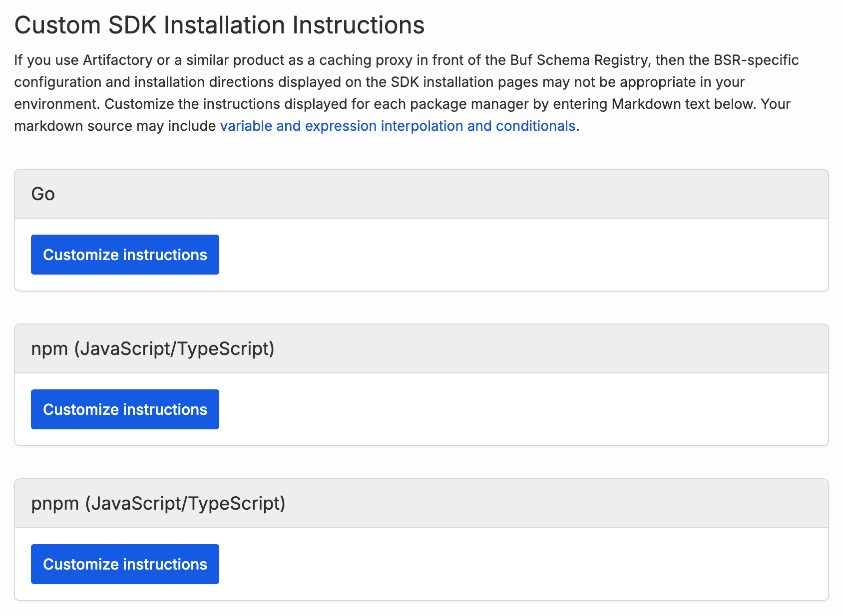Click Customize instructions under npm (JavaScript/TypeScript)
Image resolution: width=842 pixels, height=616 pixels.
[124, 409]
